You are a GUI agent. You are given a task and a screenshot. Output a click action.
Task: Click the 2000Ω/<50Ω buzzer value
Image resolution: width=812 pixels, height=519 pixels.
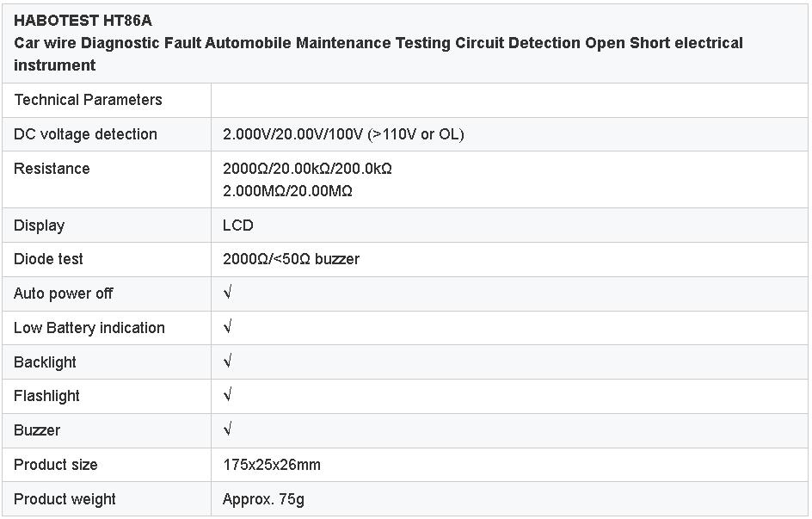pos(291,259)
